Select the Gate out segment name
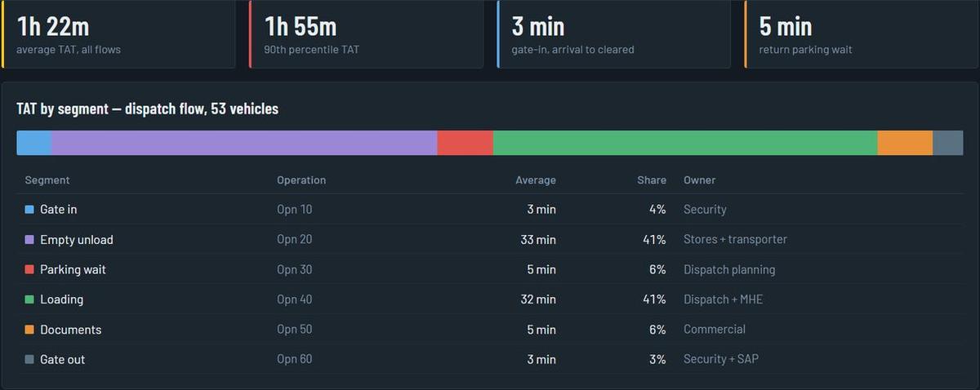Screen dimensions: 980x390 [63, 360]
